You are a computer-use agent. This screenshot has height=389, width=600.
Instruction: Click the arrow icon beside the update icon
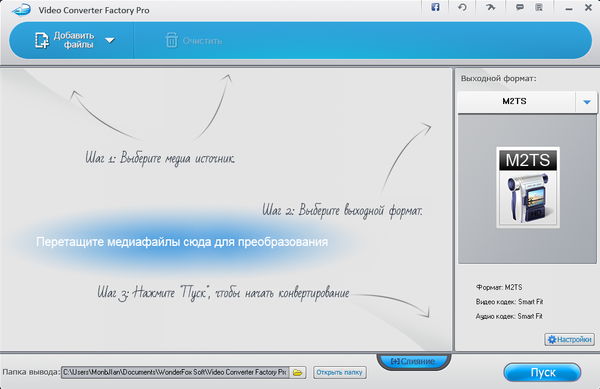pyautogui.click(x=490, y=7)
